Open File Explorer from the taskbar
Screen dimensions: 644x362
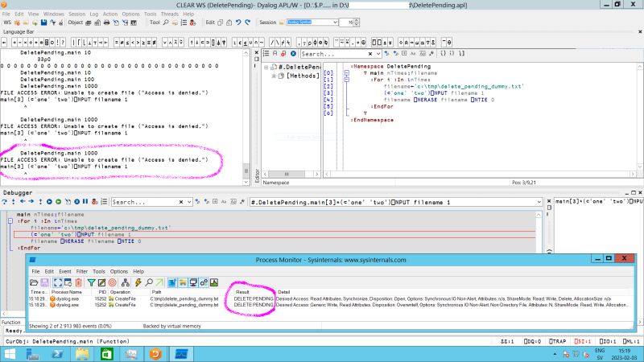pyautogui.click(x=82, y=354)
